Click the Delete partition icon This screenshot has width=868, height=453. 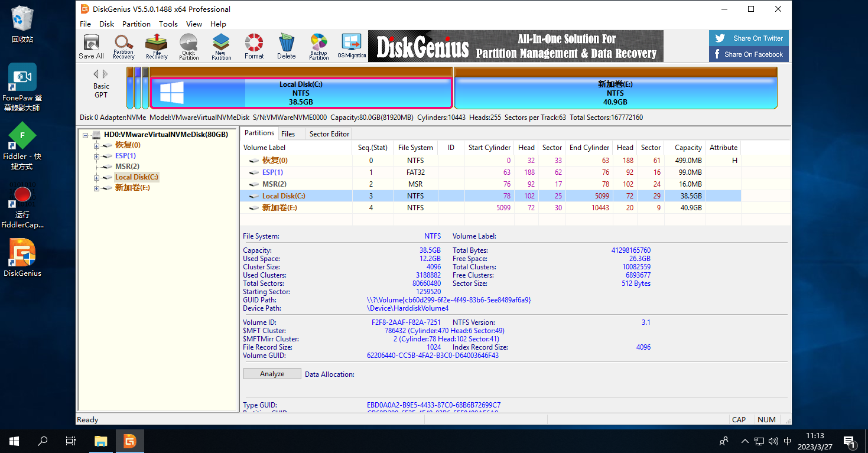pos(286,46)
